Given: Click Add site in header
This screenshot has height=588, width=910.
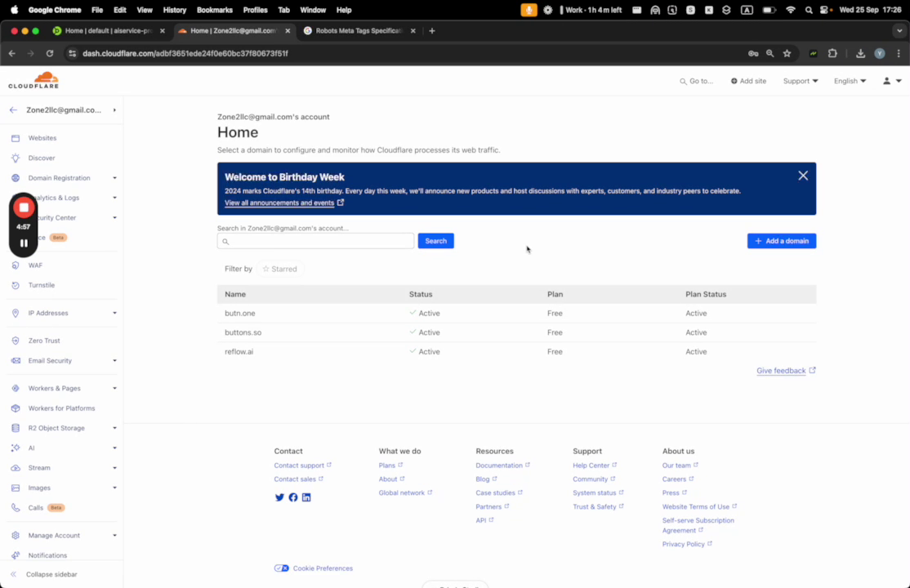Looking at the screenshot, I should pyautogui.click(x=748, y=81).
